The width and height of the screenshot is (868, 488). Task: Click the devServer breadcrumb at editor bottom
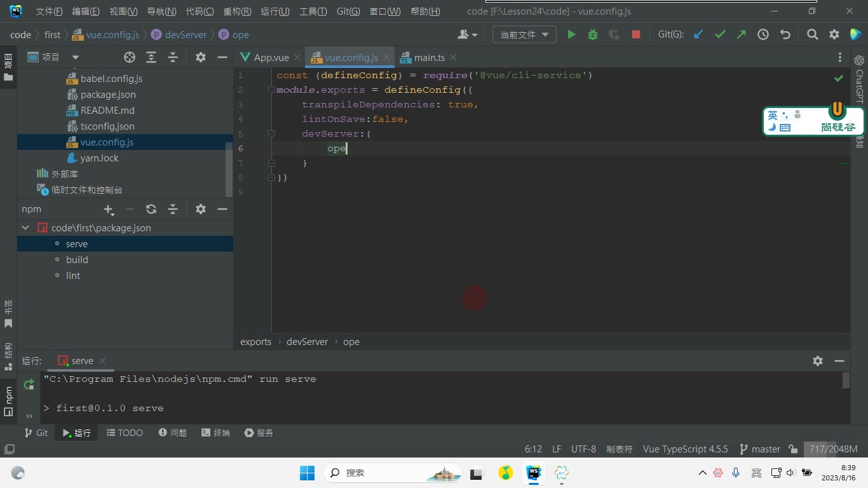click(x=307, y=342)
